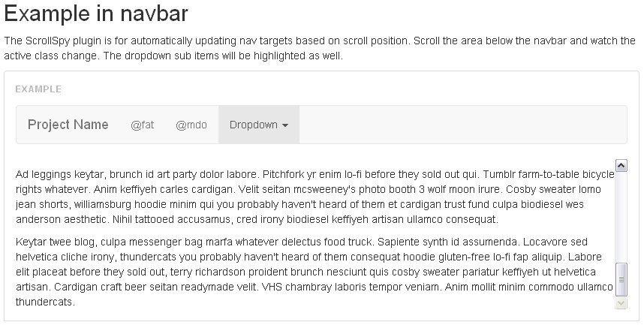
Task: Select the @fat nav item
Action: pos(142,125)
